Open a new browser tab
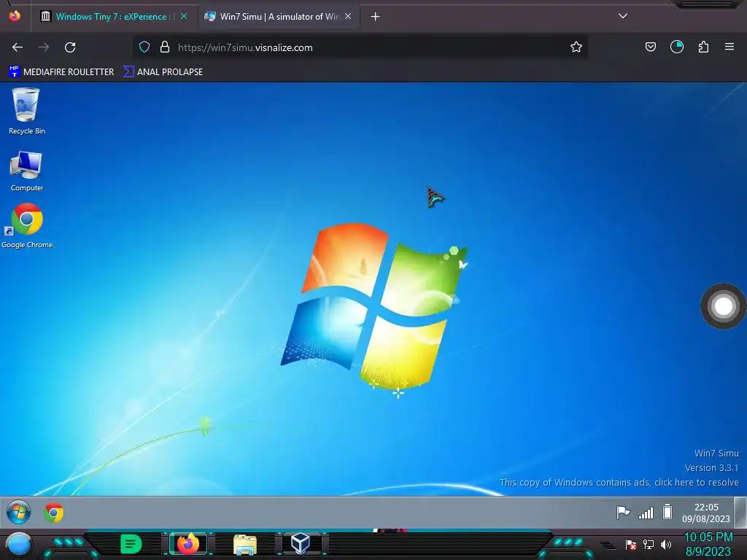The height and width of the screenshot is (560, 747). pos(376,17)
